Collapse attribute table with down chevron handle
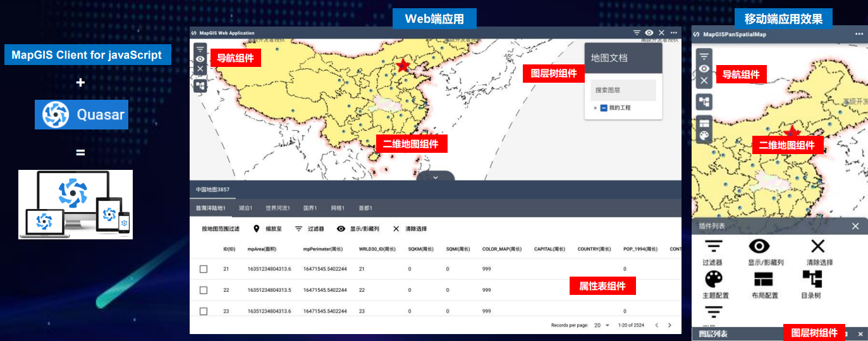 point(436,177)
